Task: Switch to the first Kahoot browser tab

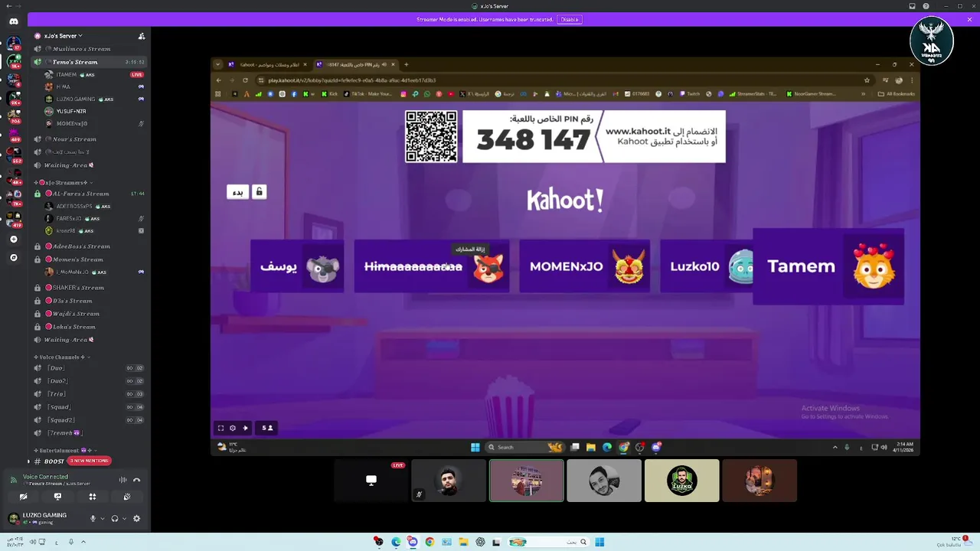Action: [x=268, y=64]
